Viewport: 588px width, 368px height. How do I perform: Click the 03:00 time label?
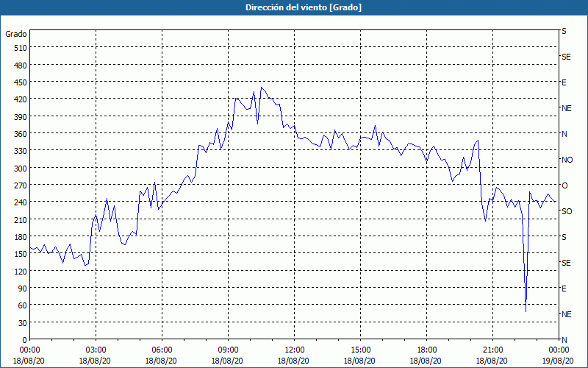(x=96, y=350)
